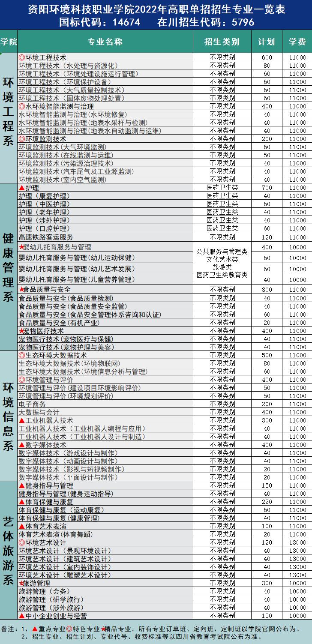Image resolution: width=312 pixels, height=644 pixels.
Task: Select 宠物医疗技术(宠物护理与美容)
Action: [105, 347]
